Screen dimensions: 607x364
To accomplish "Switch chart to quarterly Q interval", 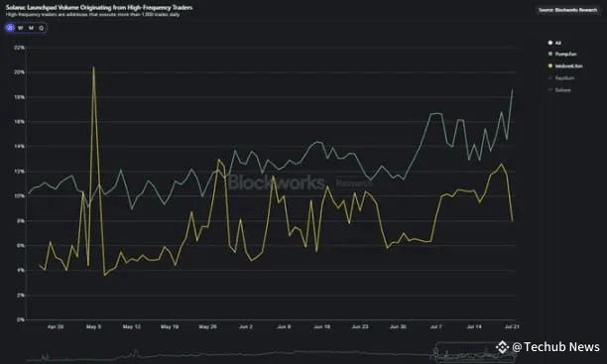I will coord(41,28).
